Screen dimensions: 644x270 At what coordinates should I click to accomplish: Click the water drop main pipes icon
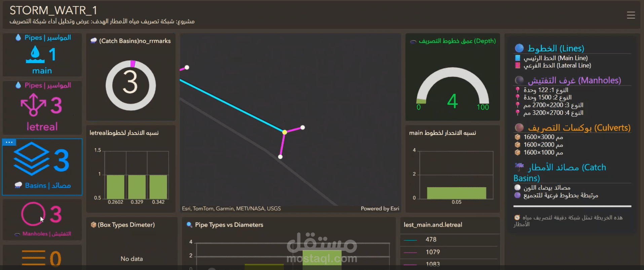click(x=35, y=54)
